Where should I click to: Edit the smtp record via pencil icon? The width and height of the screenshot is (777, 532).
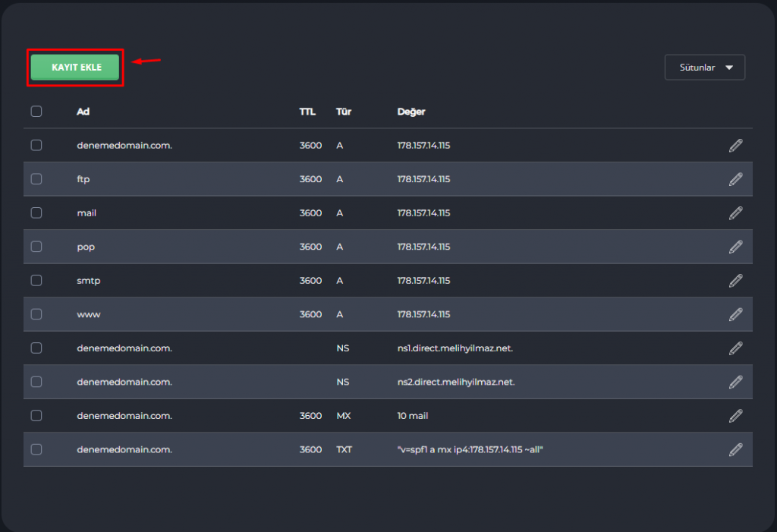(735, 281)
